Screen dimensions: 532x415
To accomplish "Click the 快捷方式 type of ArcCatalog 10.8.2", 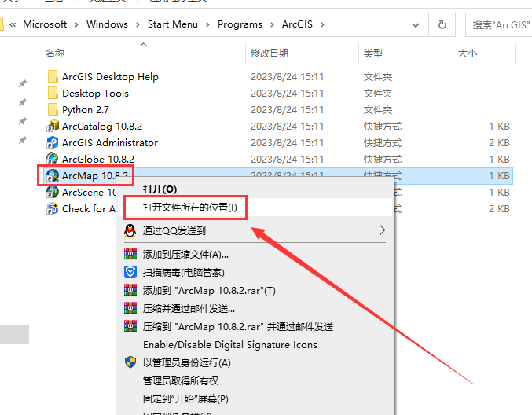I will 383,127.
